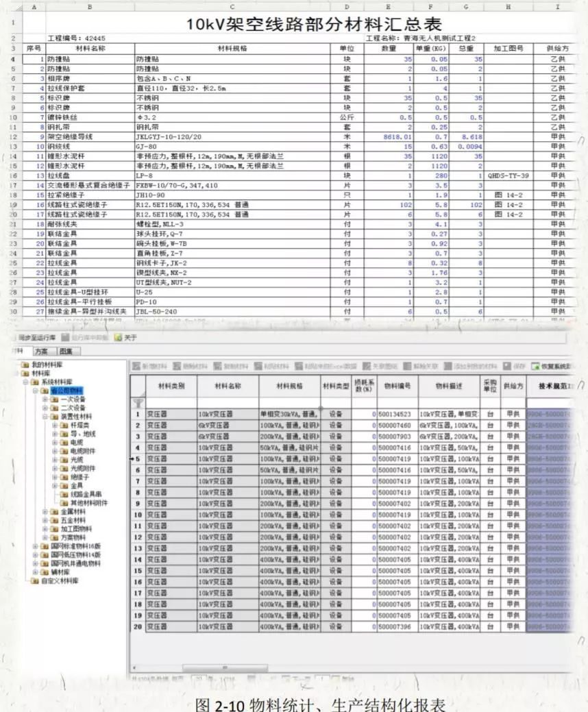
Task: Click row header number 1 in grid
Action: (138, 414)
